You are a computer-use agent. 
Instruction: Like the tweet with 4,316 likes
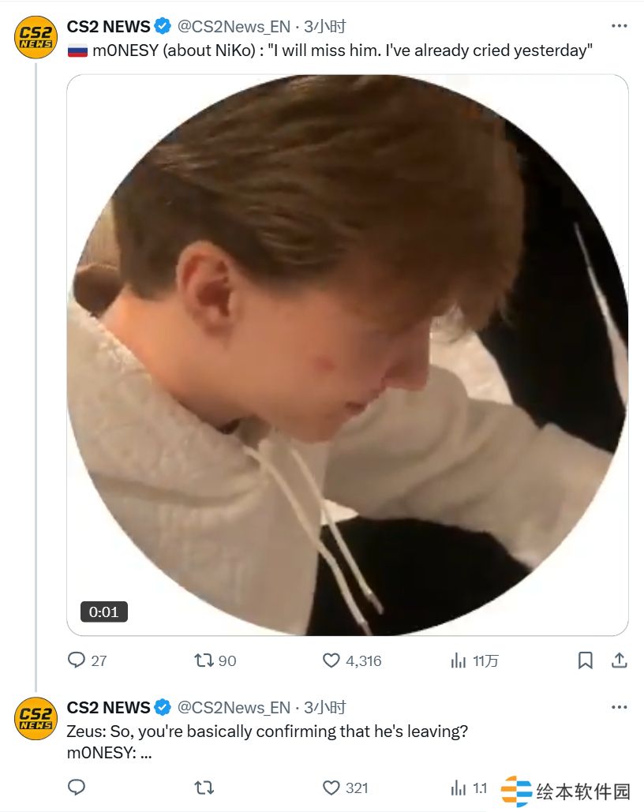[x=332, y=660]
